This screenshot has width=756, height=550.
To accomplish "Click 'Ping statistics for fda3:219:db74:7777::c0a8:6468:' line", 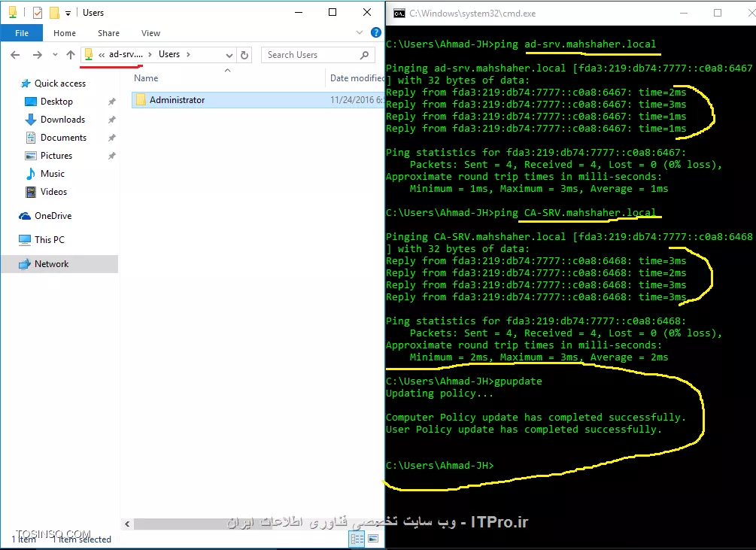I will 536,321.
